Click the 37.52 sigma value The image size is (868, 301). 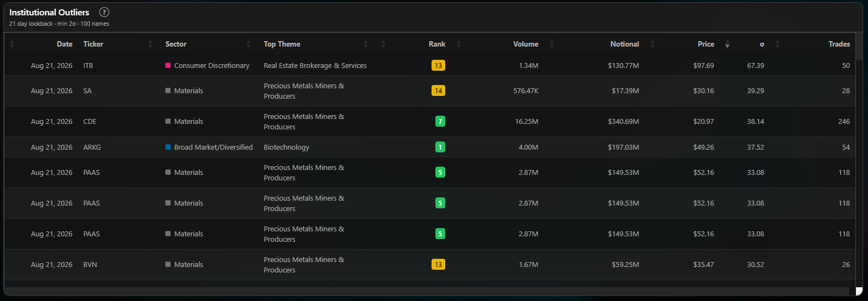tap(755, 147)
